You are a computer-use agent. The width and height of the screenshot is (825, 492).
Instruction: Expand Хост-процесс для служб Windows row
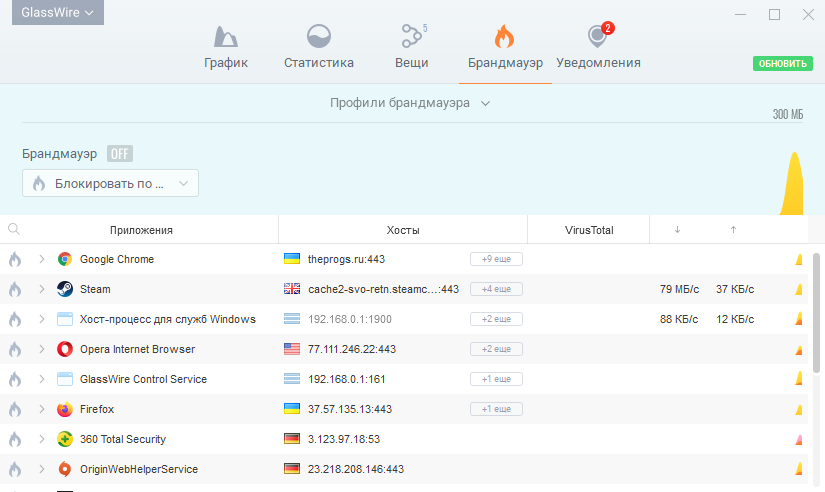coord(42,319)
